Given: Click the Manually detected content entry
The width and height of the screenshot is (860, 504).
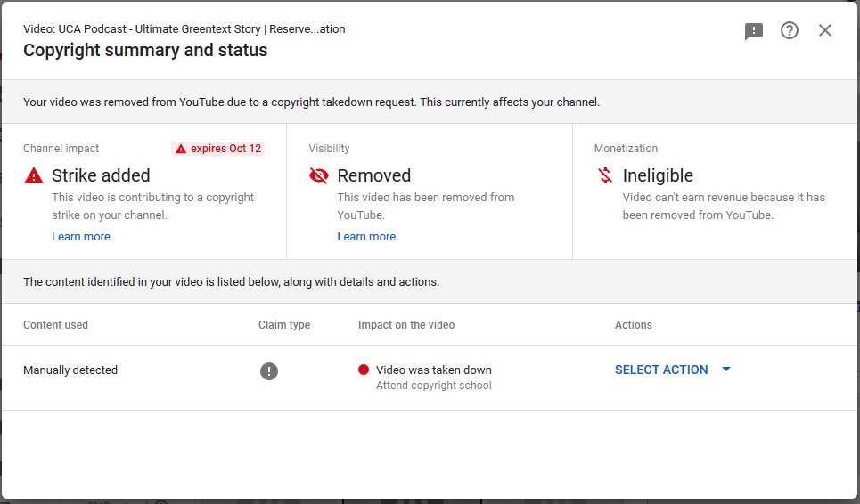Looking at the screenshot, I should point(70,370).
